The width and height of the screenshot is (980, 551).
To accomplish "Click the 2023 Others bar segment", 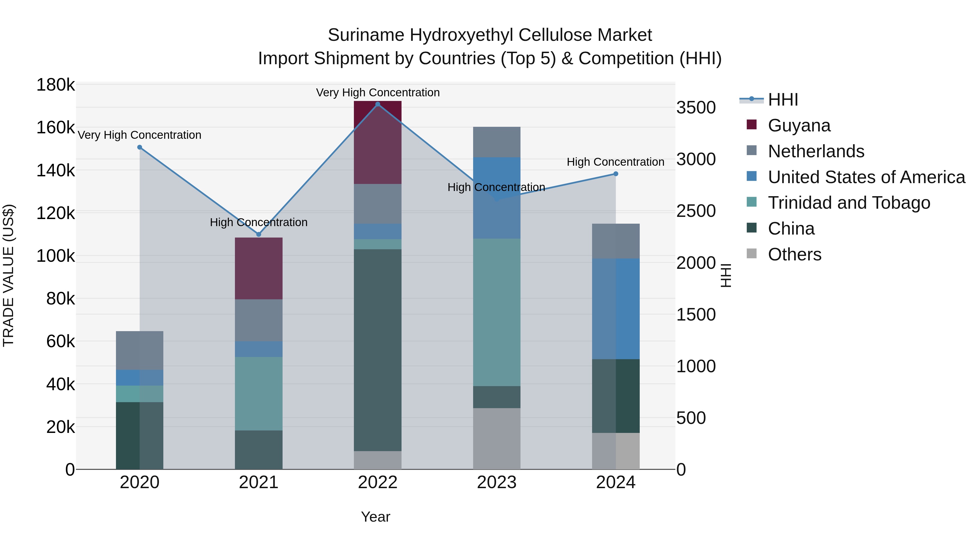I will [497, 439].
